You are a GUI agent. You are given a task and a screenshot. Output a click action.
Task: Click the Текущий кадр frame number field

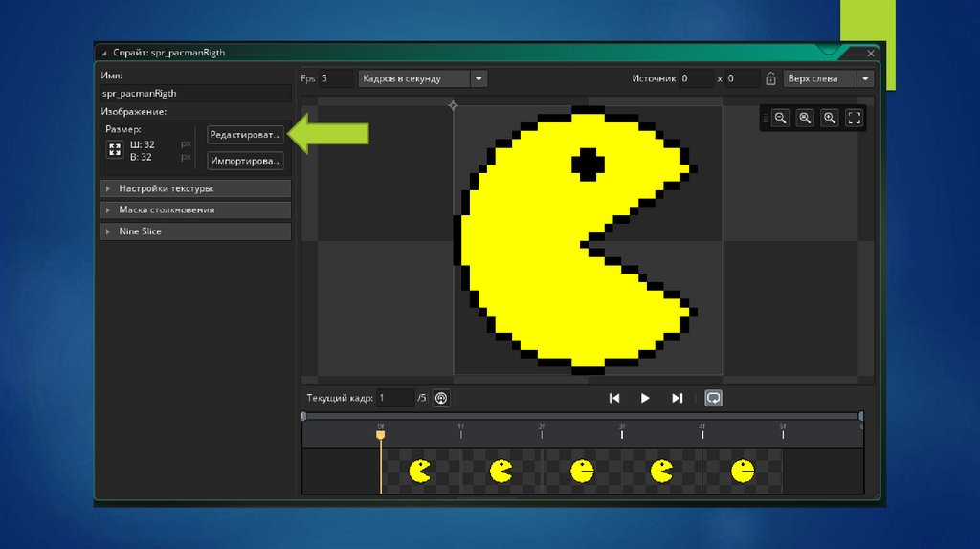point(395,398)
